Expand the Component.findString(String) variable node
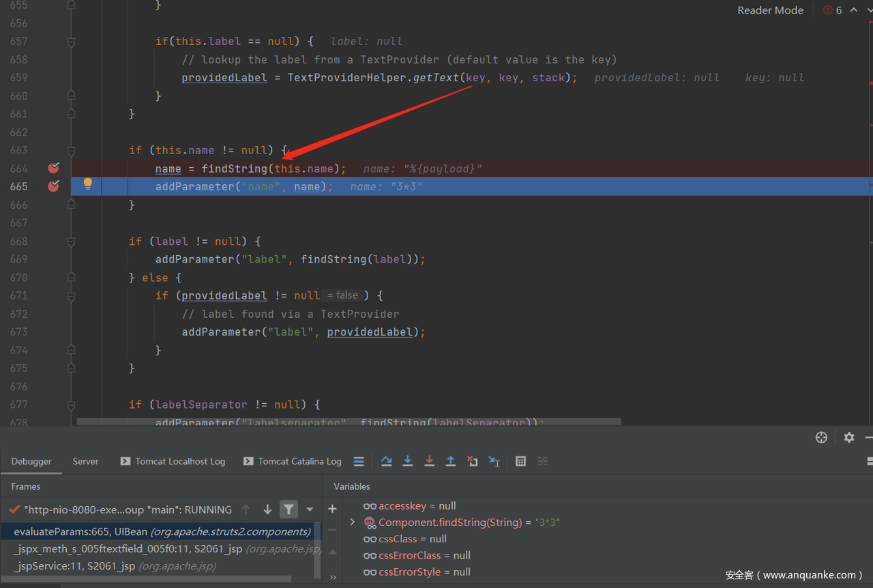Viewport: 873px width, 588px height. click(x=352, y=523)
